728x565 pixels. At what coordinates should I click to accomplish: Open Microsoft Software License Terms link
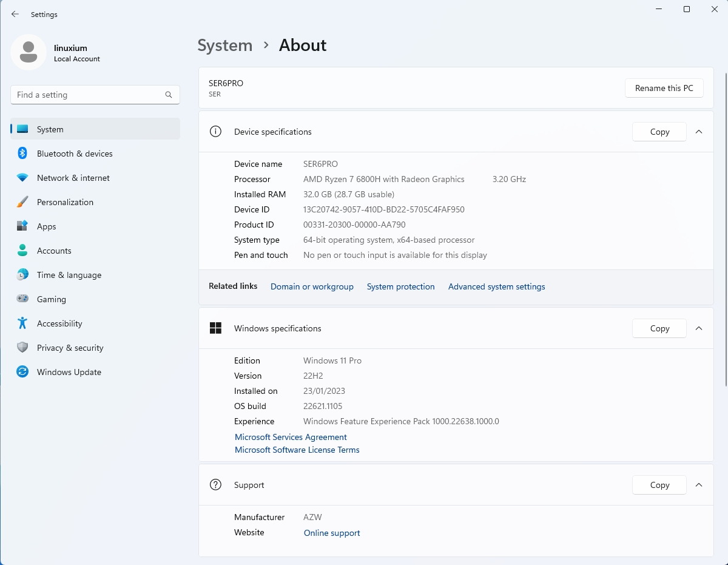[x=297, y=450]
